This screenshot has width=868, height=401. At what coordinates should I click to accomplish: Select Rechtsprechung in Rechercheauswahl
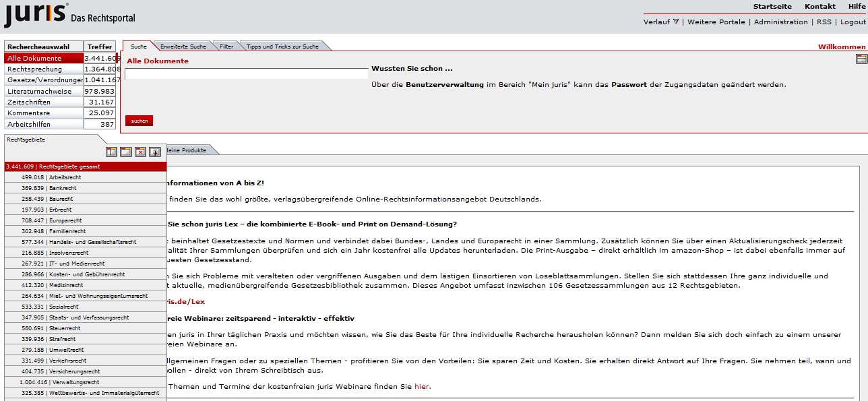pos(44,69)
